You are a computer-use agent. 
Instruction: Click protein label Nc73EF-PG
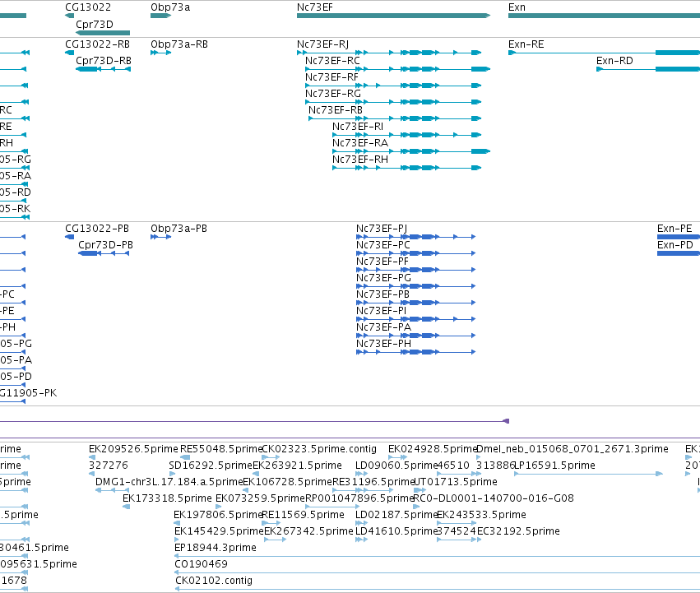tap(383, 278)
